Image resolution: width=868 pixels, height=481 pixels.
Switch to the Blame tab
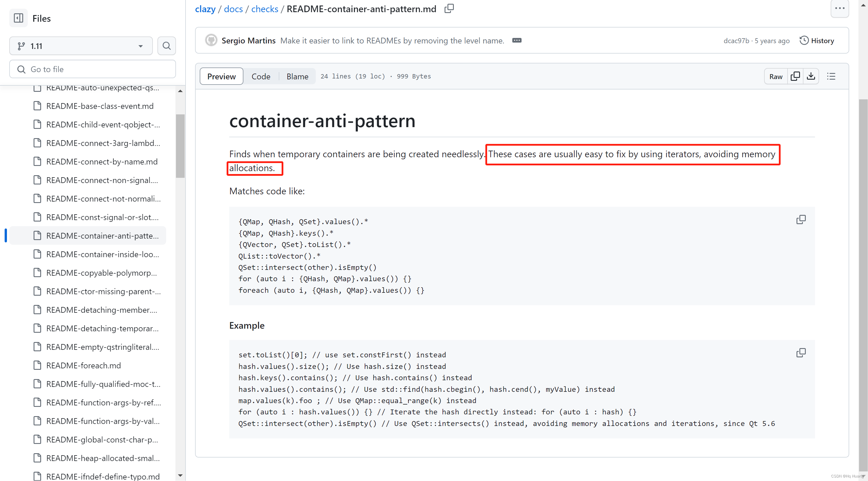coord(297,76)
